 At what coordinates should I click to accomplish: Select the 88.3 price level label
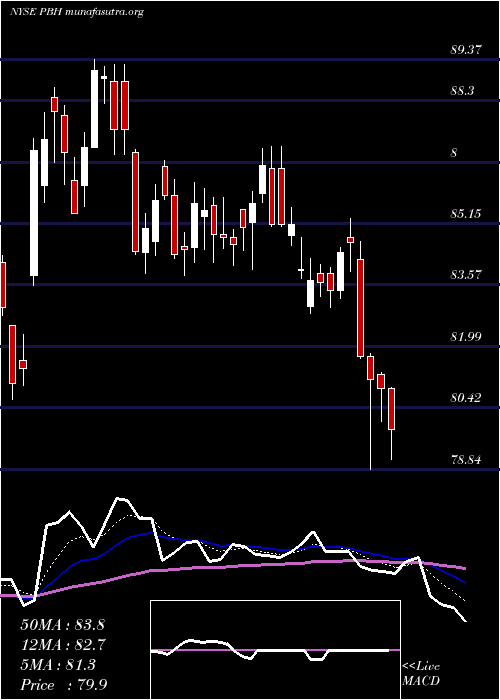pos(462,91)
